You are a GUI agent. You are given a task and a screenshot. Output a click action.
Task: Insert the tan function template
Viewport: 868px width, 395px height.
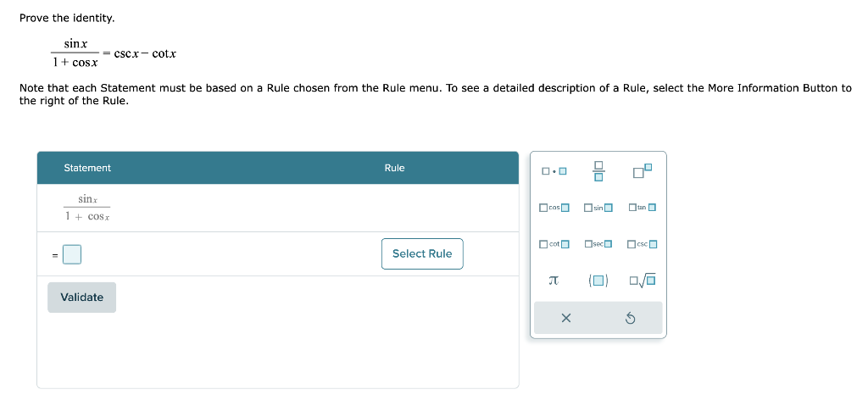pos(643,208)
